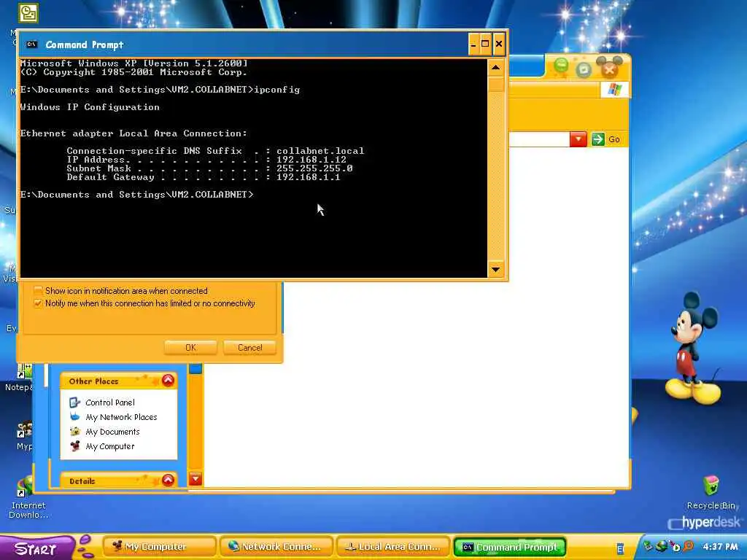
Task: Switch to Local Area Connection taskbar button
Action: point(393,547)
